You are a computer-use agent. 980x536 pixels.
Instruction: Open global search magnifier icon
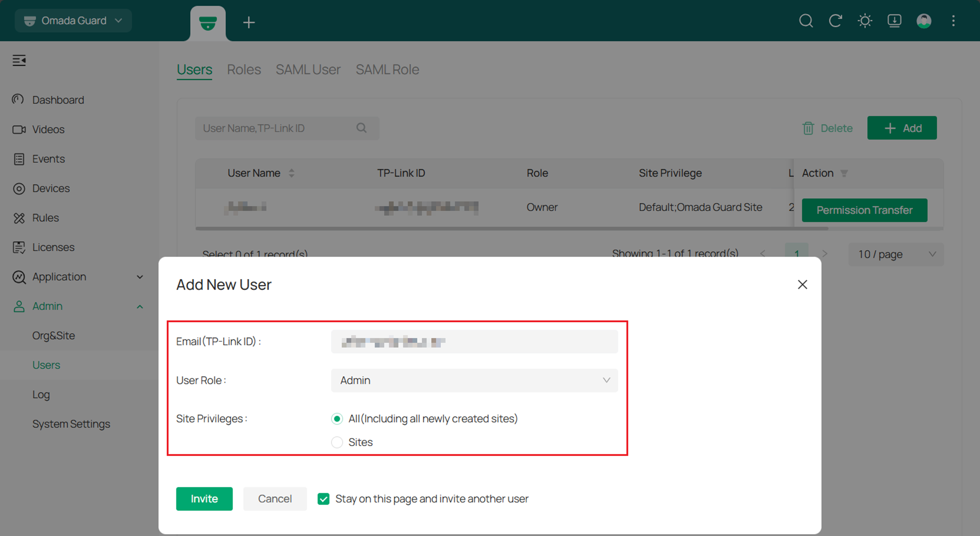[806, 20]
